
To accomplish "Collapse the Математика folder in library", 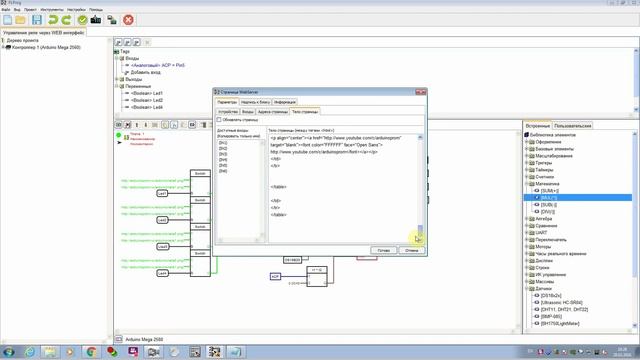I will coord(527,184).
